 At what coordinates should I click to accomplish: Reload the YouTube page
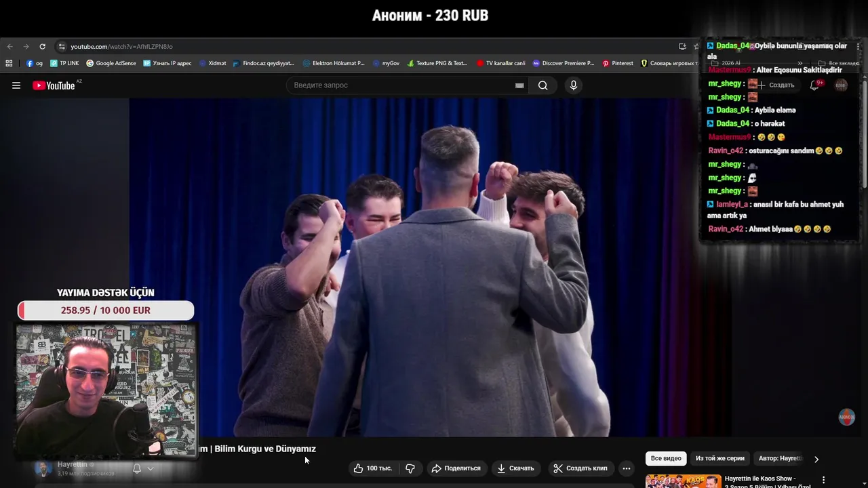pyautogui.click(x=42, y=47)
